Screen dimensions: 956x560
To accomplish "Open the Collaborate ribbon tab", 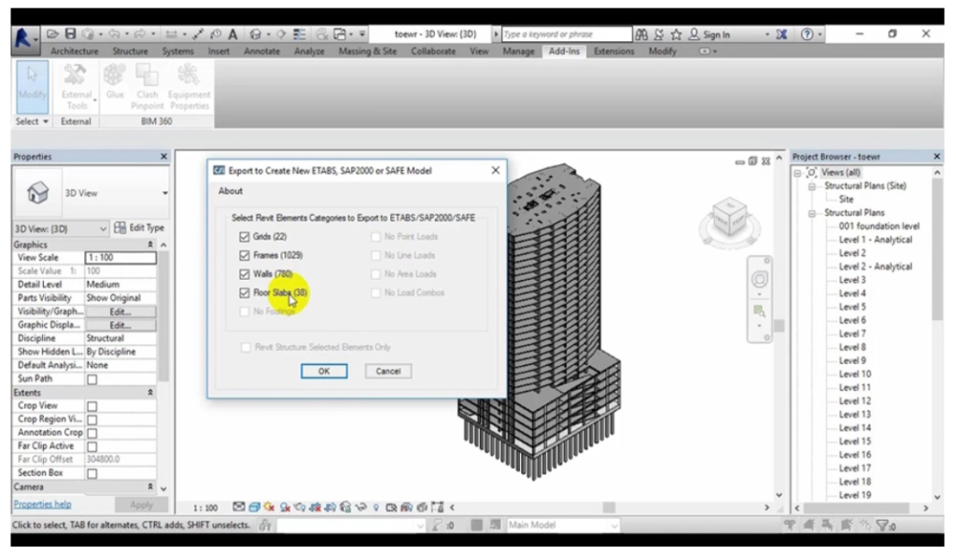I will [433, 51].
